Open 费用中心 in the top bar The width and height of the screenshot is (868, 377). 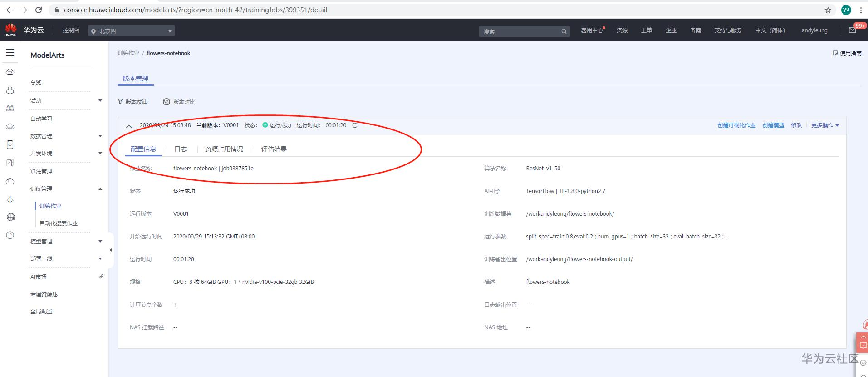pos(593,30)
